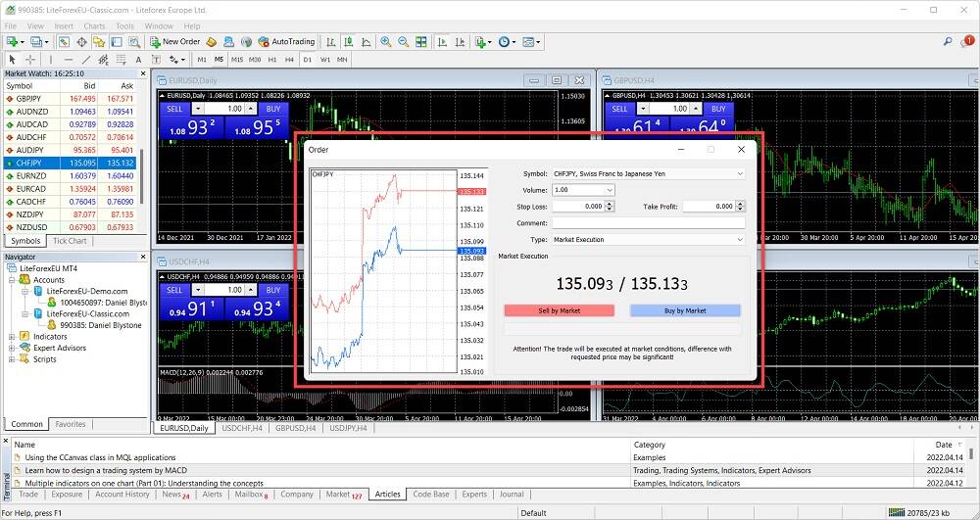Toggle AutoTrading on the toolbar

tap(286, 42)
